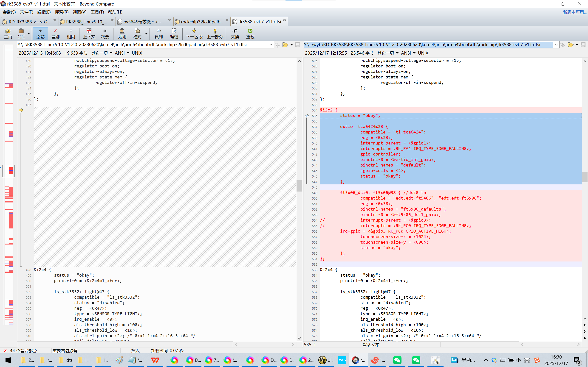Open folder icon beside left file path
The width and height of the screenshot is (588, 367).
[x=285, y=45]
